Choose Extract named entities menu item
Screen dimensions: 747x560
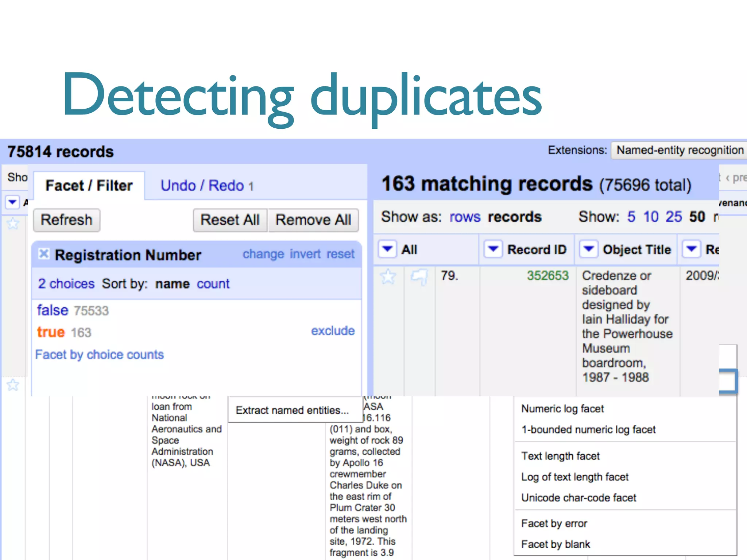[292, 410]
